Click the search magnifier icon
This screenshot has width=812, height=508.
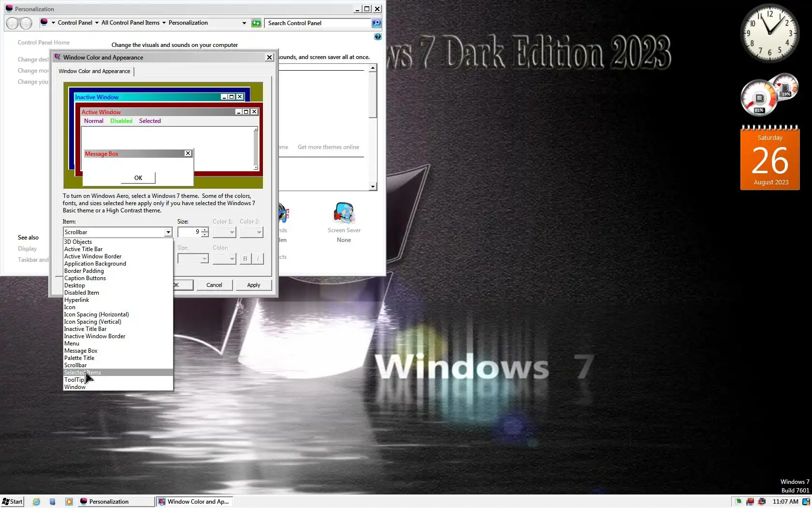click(376, 23)
